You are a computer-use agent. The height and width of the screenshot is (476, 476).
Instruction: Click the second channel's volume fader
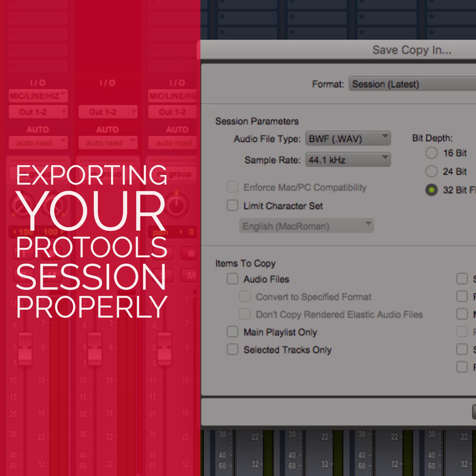pos(95,348)
